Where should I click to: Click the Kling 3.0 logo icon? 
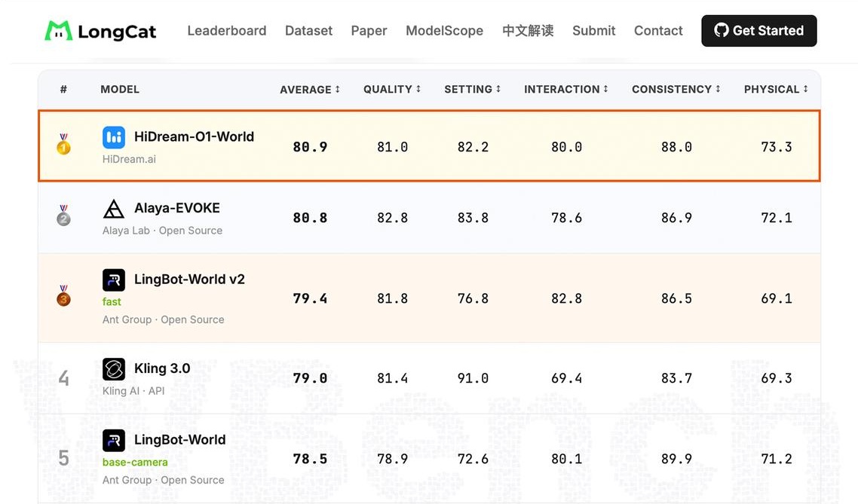click(114, 369)
